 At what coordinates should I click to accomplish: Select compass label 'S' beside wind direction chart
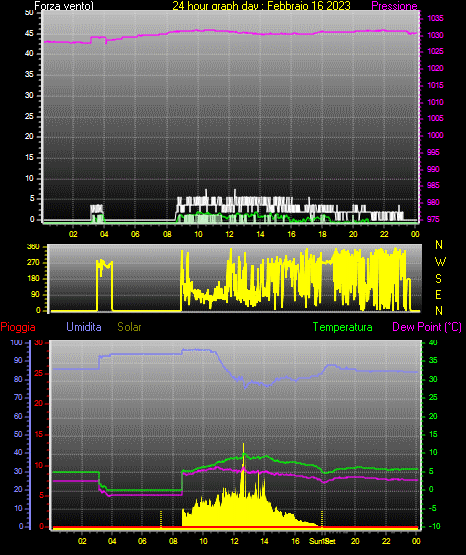[438, 279]
